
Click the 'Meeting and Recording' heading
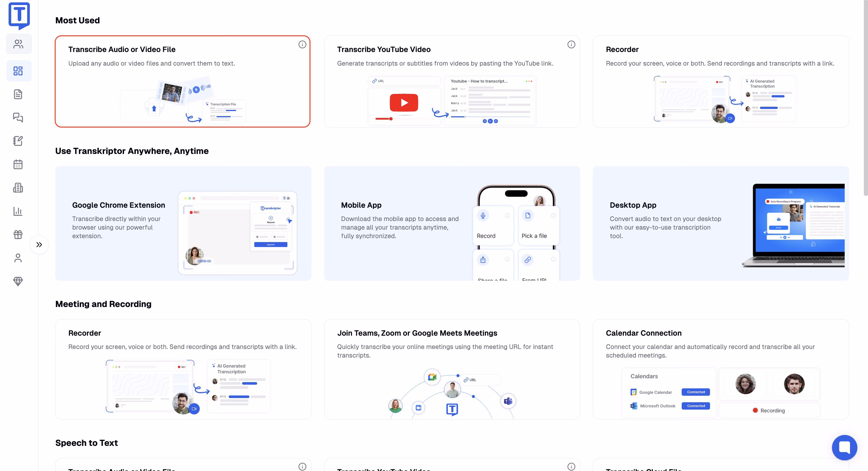(x=103, y=304)
